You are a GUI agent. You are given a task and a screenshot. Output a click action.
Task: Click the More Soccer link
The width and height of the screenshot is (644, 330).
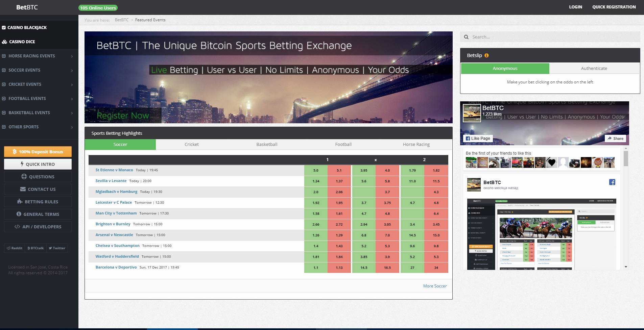tap(435, 286)
